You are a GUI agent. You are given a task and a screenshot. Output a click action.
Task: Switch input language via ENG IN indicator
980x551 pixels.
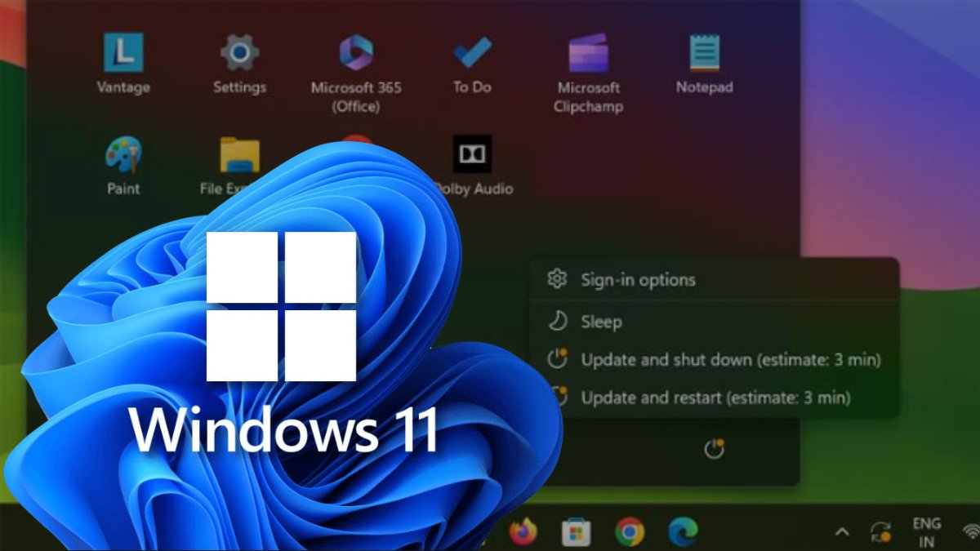926,529
